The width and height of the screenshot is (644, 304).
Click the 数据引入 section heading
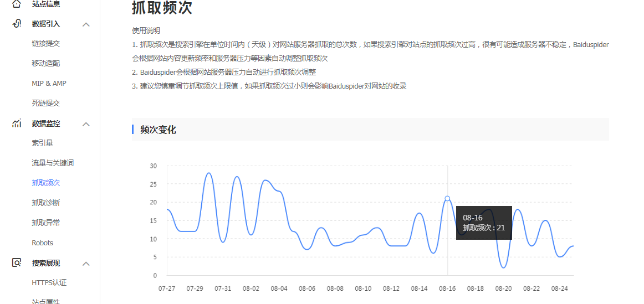pyautogui.click(x=46, y=24)
